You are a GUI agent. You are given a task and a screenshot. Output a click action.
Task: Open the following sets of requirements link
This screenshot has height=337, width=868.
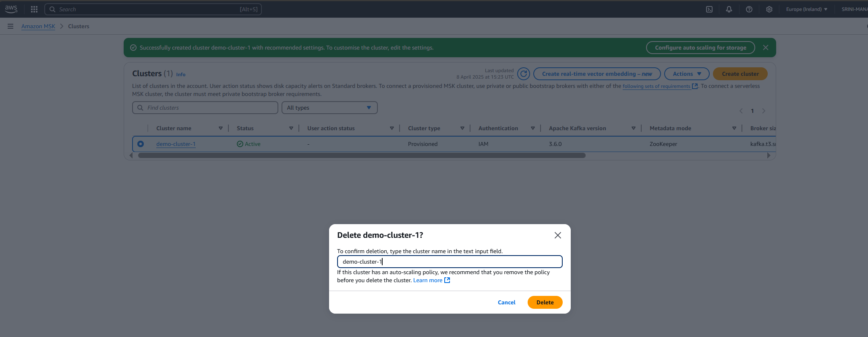click(657, 86)
